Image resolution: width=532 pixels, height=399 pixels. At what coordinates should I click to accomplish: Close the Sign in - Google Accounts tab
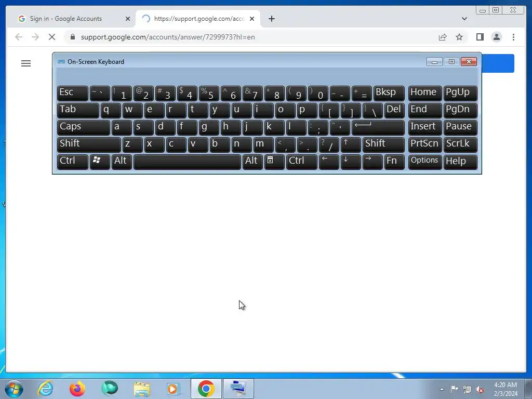(128, 19)
